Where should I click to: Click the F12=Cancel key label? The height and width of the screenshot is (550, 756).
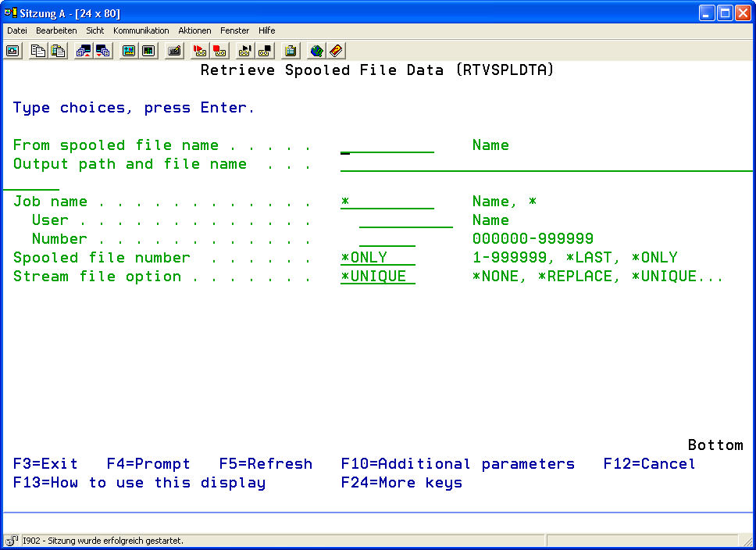point(649,464)
